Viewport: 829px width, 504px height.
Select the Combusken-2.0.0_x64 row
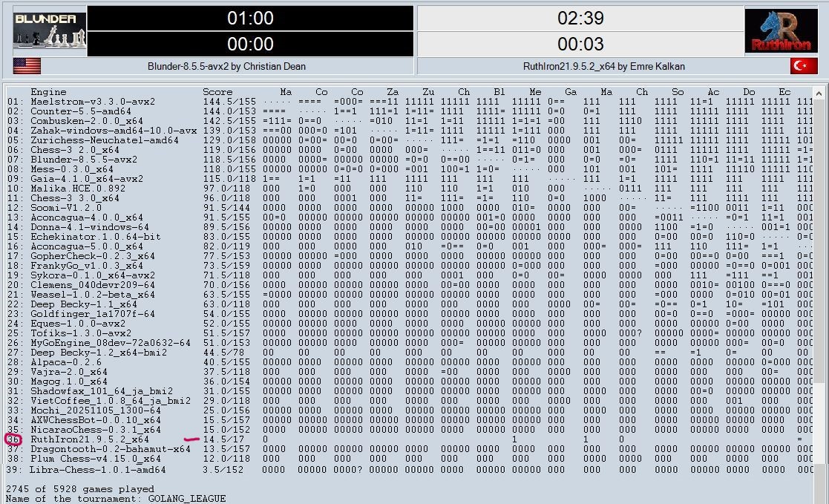pos(410,120)
